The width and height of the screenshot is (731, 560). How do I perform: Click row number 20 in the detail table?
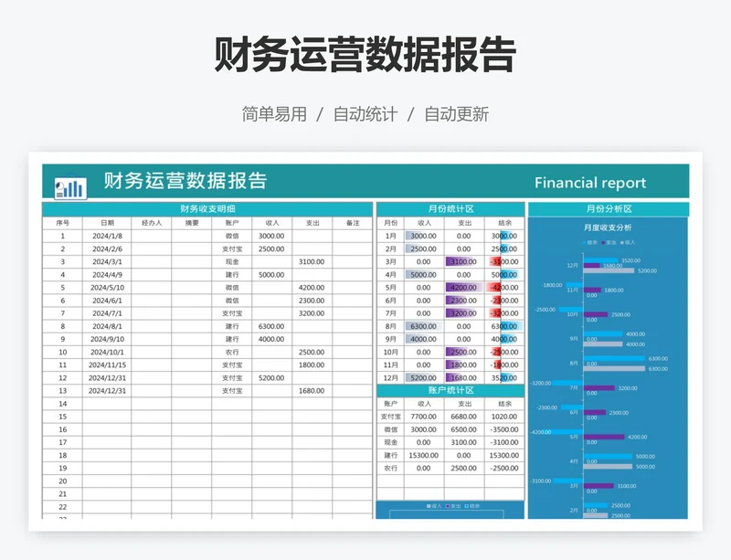(x=62, y=481)
